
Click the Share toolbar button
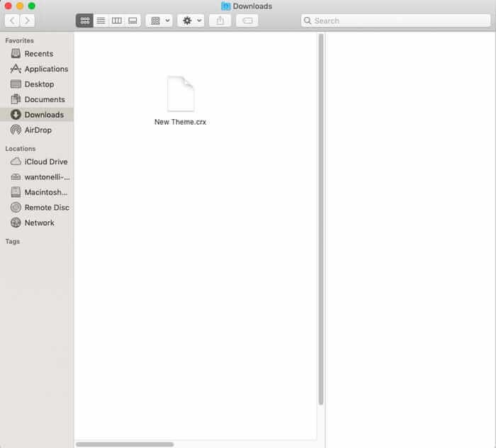click(220, 21)
